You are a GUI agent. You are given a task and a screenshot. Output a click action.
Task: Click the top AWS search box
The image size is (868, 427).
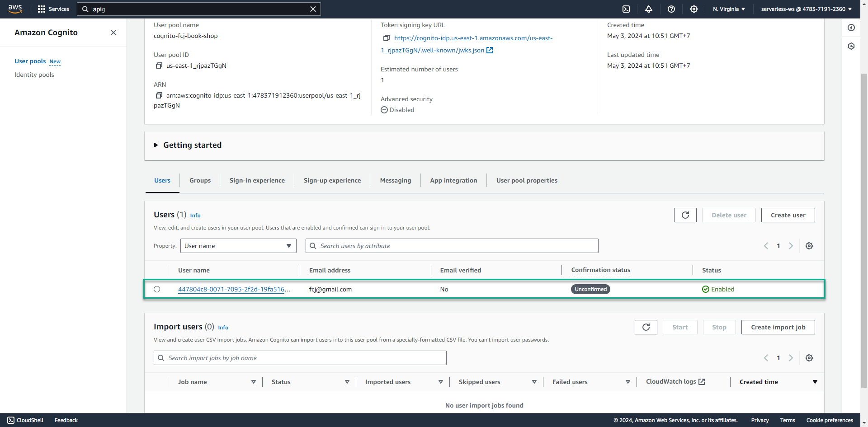[x=199, y=9]
